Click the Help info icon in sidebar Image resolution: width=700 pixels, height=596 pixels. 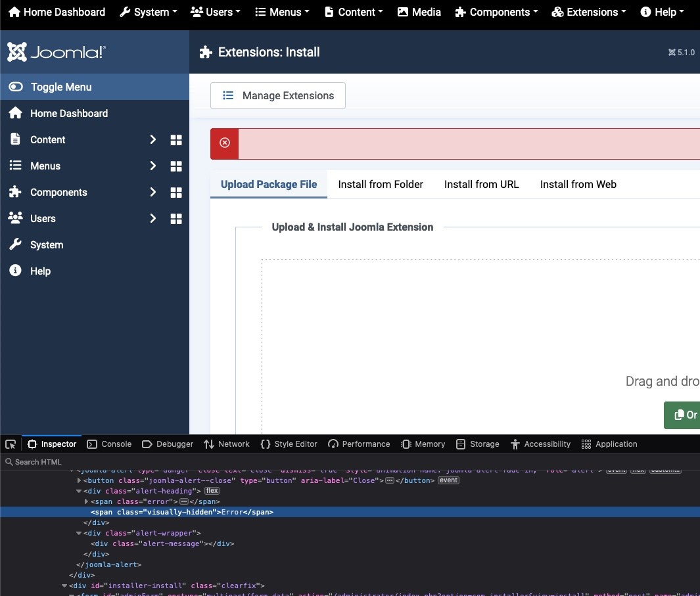coord(15,271)
